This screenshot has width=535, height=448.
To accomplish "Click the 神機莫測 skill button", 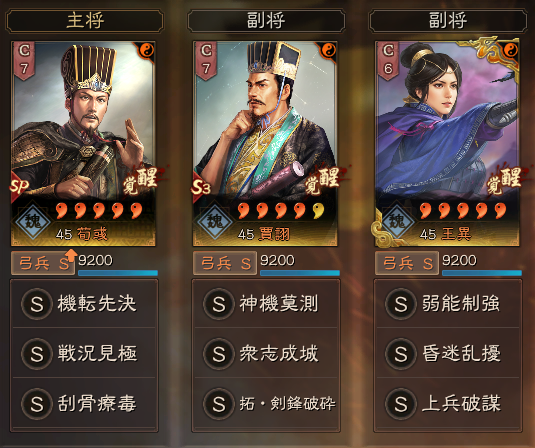I will [266, 303].
